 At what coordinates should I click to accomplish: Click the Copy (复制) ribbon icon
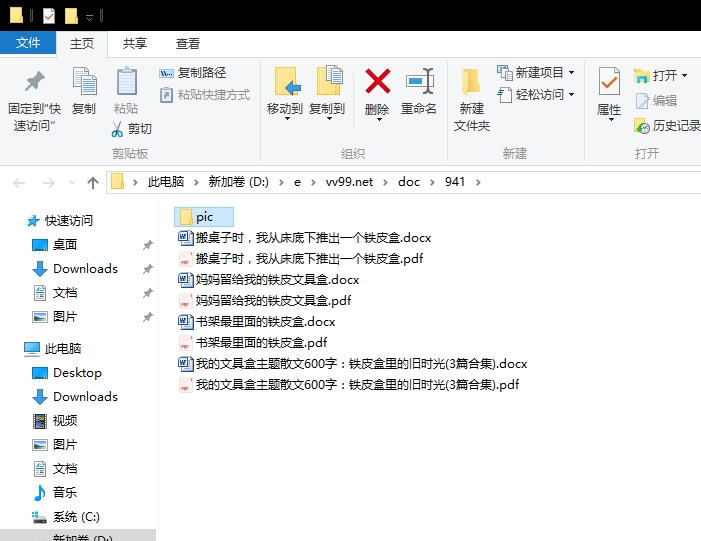(x=84, y=81)
